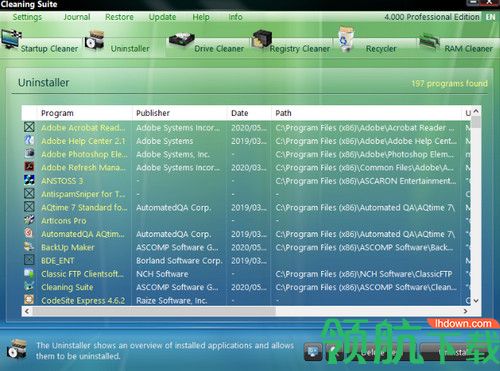
Task: Click the AutomatedQA AQtime row icon
Action: [x=29, y=233]
